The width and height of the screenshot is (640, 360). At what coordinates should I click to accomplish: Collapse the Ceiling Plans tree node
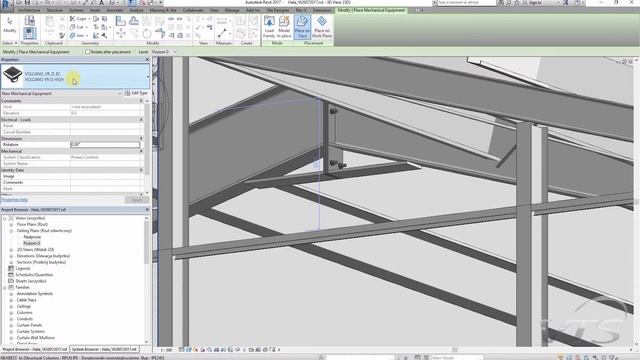click(11, 231)
